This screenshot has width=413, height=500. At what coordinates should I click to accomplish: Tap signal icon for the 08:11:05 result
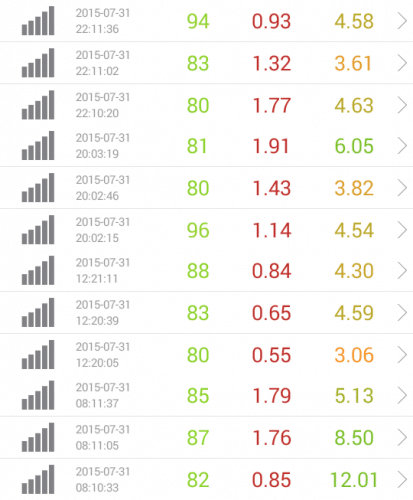38,437
